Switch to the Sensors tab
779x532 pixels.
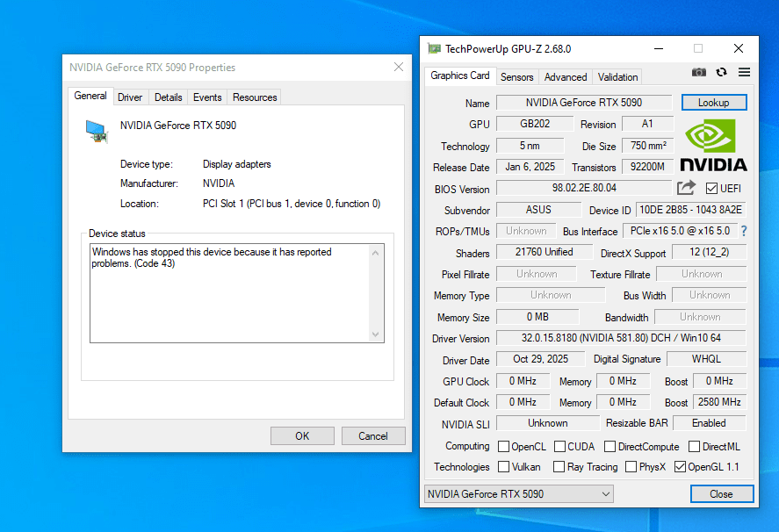pos(516,77)
